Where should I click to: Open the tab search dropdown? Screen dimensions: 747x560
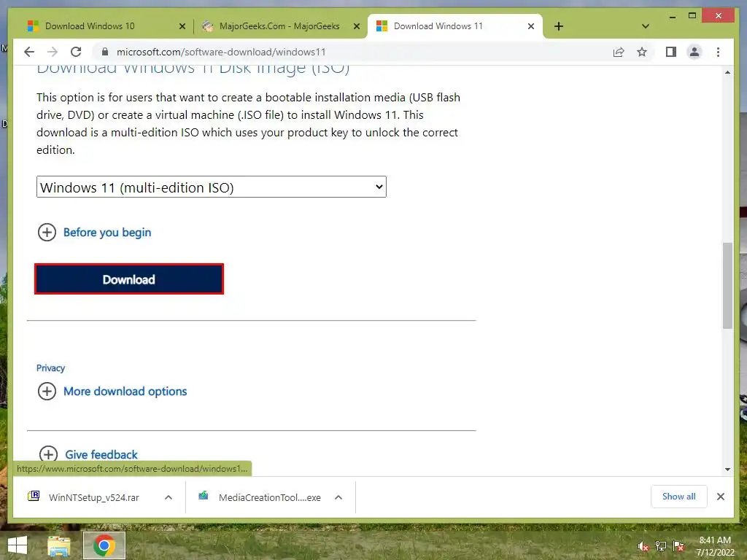pyautogui.click(x=645, y=26)
